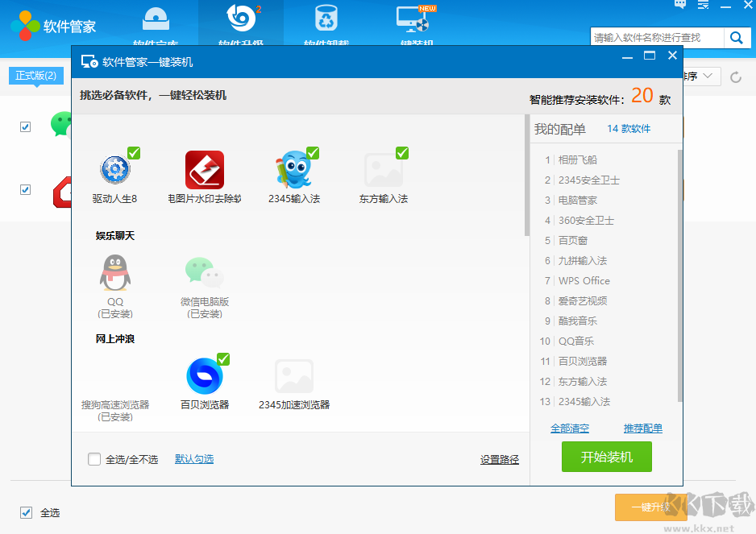Viewport: 756px width, 534px height.
Task: Click the refresh icon in main window
Action: [735, 77]
